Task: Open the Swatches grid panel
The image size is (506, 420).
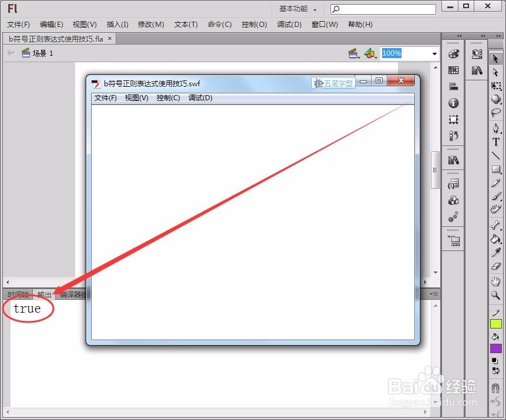Action: (x=453, y=70)
